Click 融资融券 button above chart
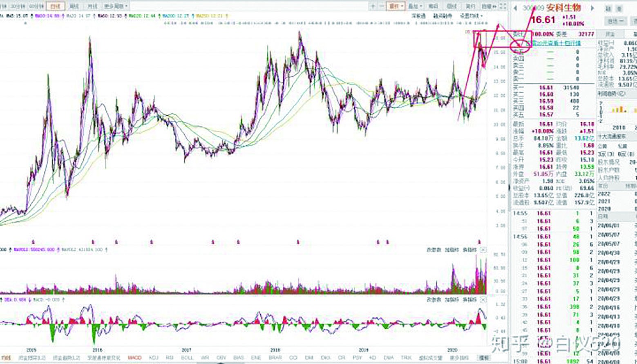Viewport: 637px width, 364px height. (443, 16)
